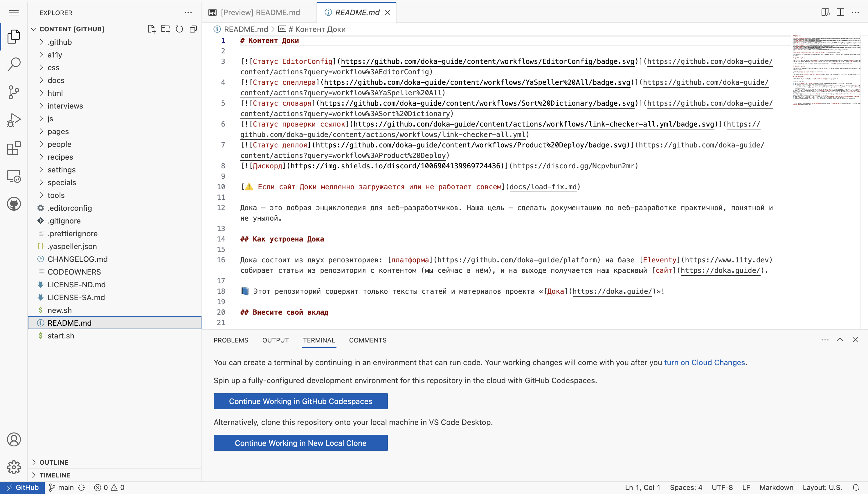The height and width of the screenshot is (494, 868).
Task: Close the README.md editor tab
Action: [388, 12]
